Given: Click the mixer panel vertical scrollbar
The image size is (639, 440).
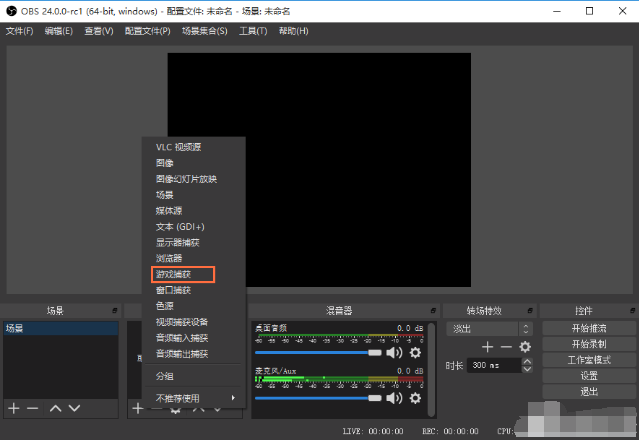Looking at the screenshot, I should 432,369.
